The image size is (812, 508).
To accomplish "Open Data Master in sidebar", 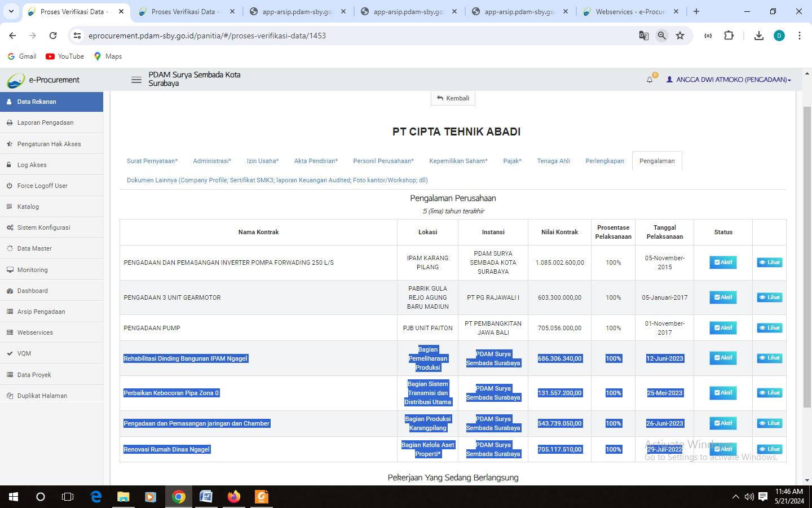I will pos(51,248).
